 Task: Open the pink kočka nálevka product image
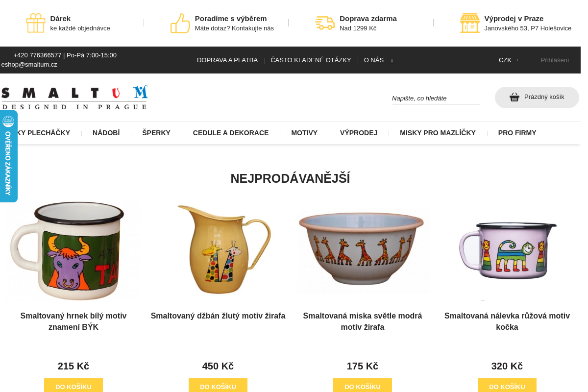coord(507,250)
